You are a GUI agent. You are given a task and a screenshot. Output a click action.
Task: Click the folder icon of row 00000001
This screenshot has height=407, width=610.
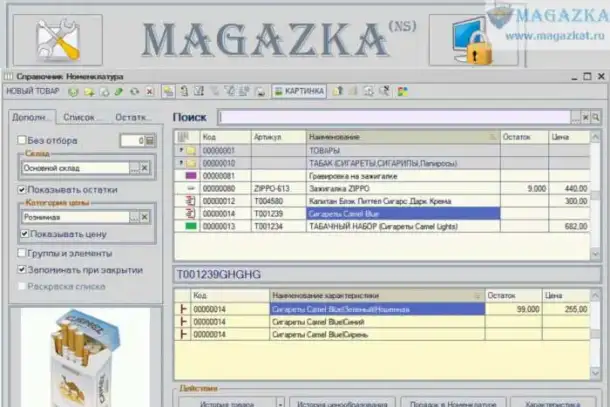191,150
